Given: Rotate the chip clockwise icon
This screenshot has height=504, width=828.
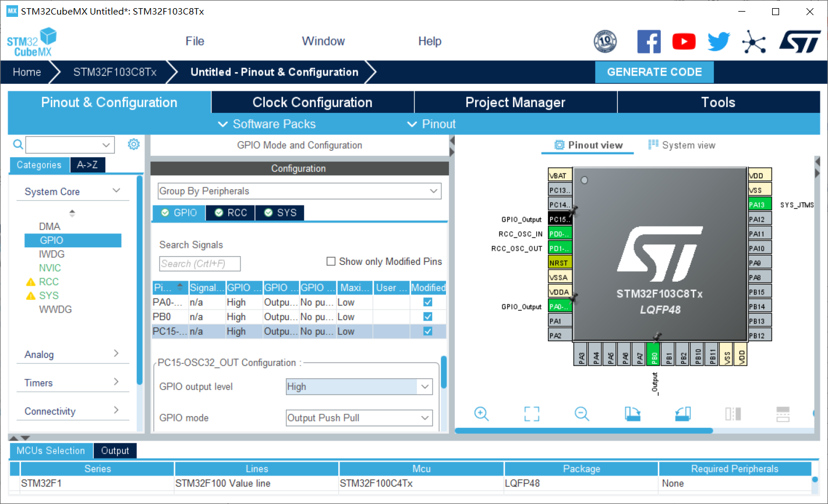Looking at the screenshot, I should pyautogui.click(x=632, y=414).
